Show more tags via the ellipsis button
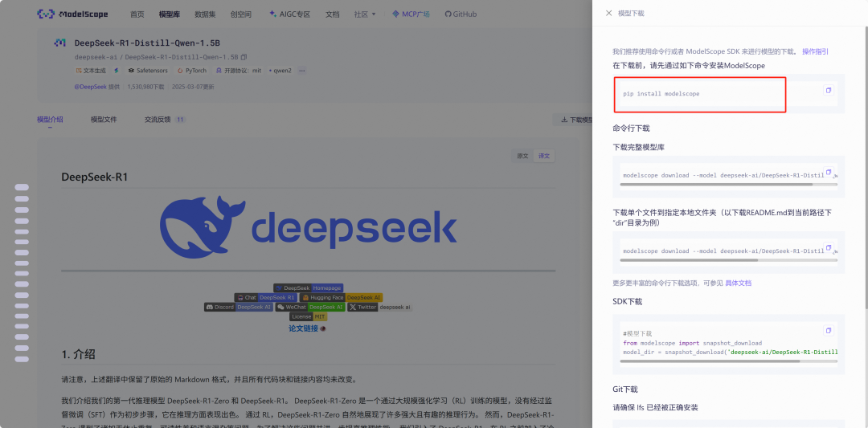The width and height of the screenshot is (868, 428). point(301,71)
